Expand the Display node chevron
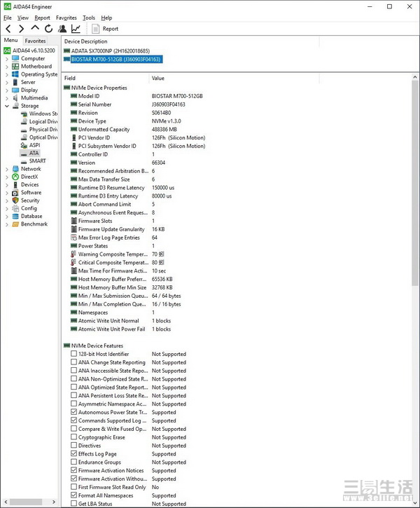 pos(7,90)
